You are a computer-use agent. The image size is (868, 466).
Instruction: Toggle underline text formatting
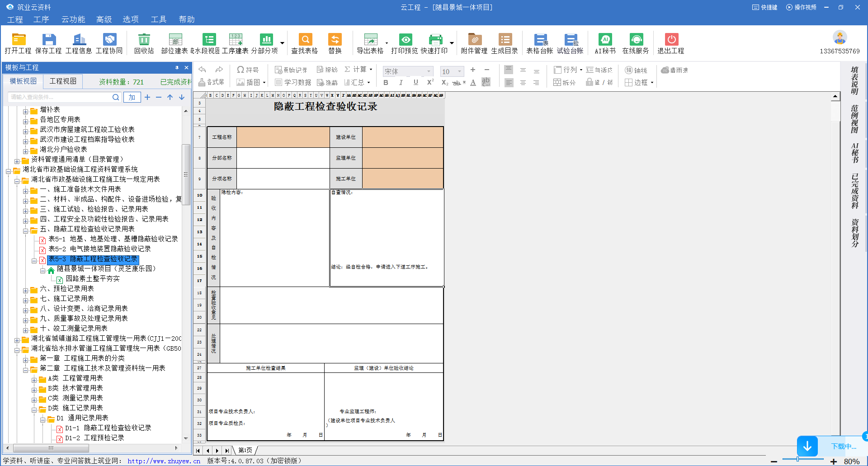pos(415,83)
